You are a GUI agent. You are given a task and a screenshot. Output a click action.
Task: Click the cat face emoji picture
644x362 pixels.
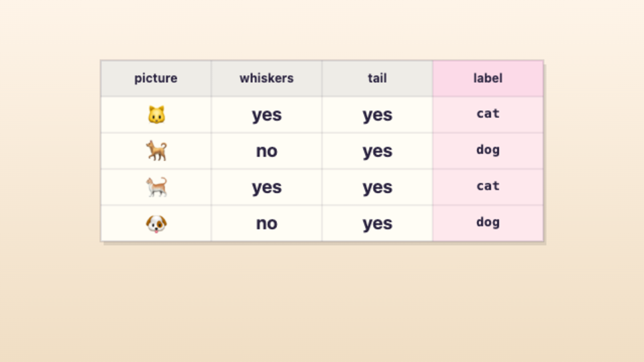click(x=156, y=115)
